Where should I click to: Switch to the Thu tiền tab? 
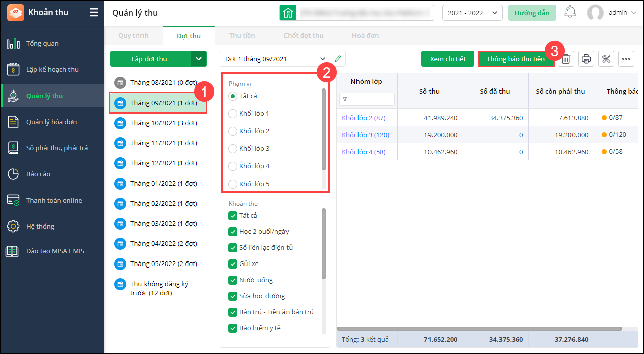point(242,36)
